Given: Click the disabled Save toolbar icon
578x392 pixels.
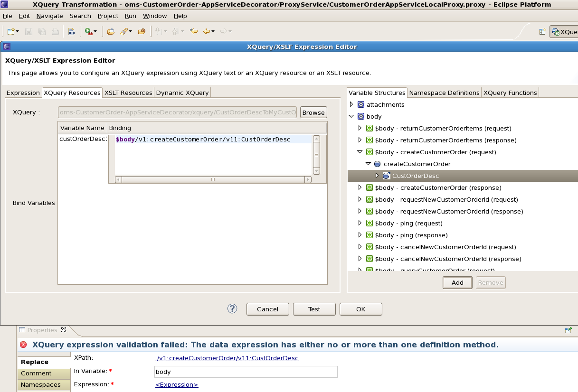Looking at the screenshot, I should point(28,31).
